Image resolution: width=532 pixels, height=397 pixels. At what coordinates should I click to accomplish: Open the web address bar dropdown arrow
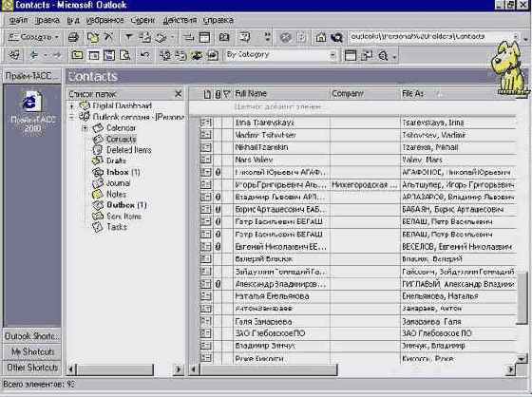click(515, 37)
